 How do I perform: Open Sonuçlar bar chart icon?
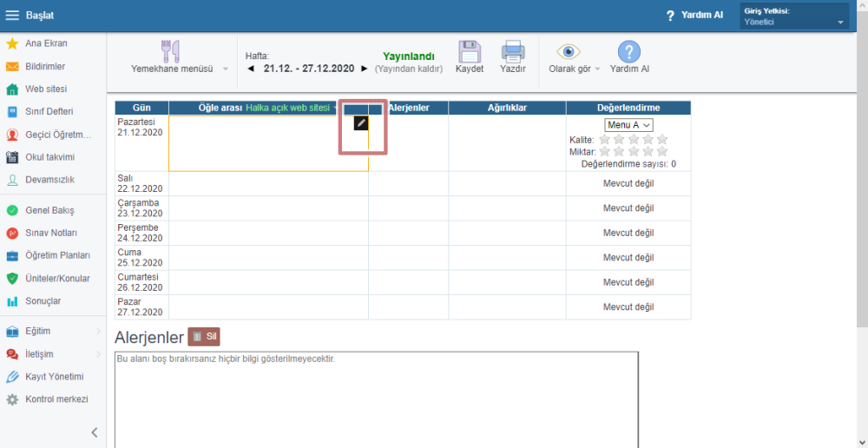(12, 301)
